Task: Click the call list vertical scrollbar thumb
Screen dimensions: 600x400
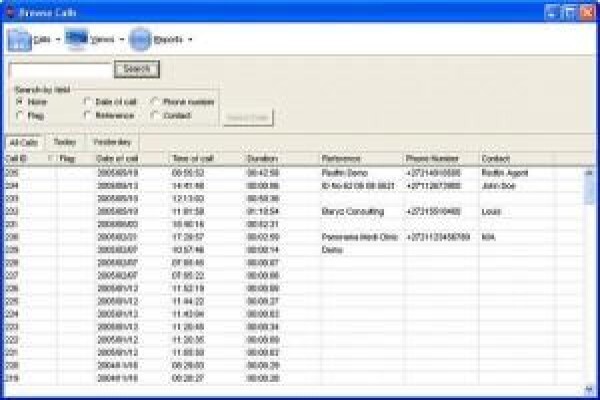Action: pyautogui.click(x=589, y=191)
